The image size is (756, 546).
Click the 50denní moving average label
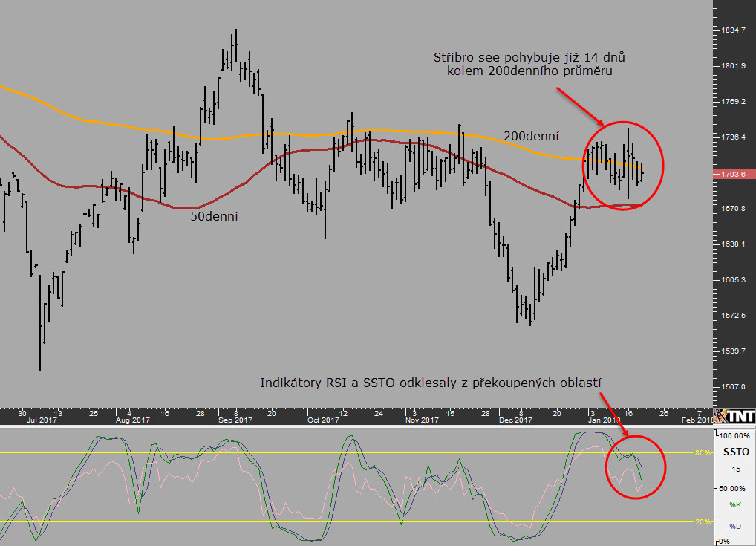tap(214, 217)
